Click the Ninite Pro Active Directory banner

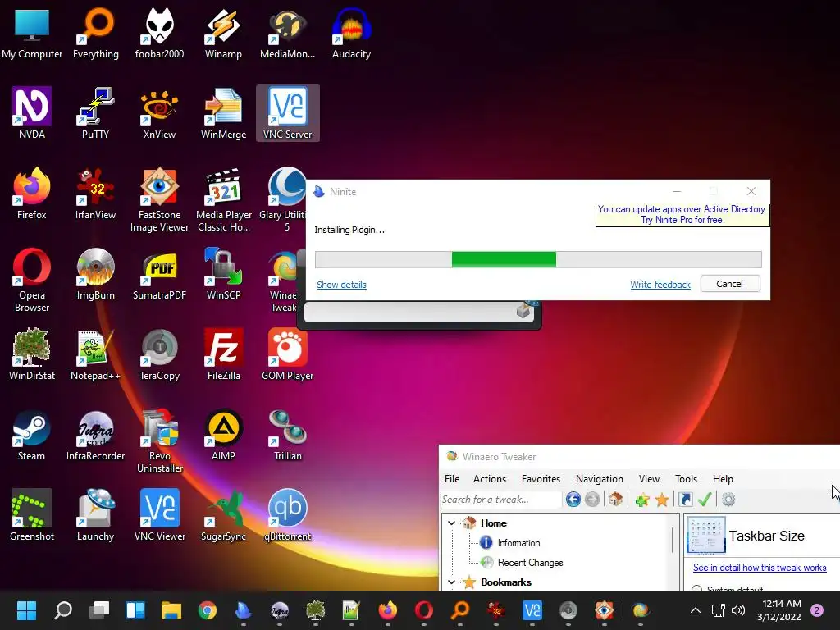tap(682, 215)
